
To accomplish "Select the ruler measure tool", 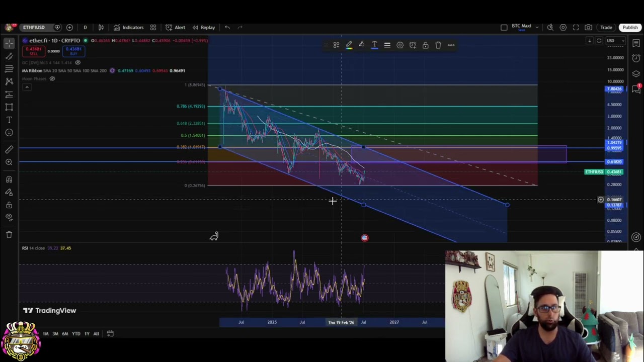I will [x=9, y=149].
